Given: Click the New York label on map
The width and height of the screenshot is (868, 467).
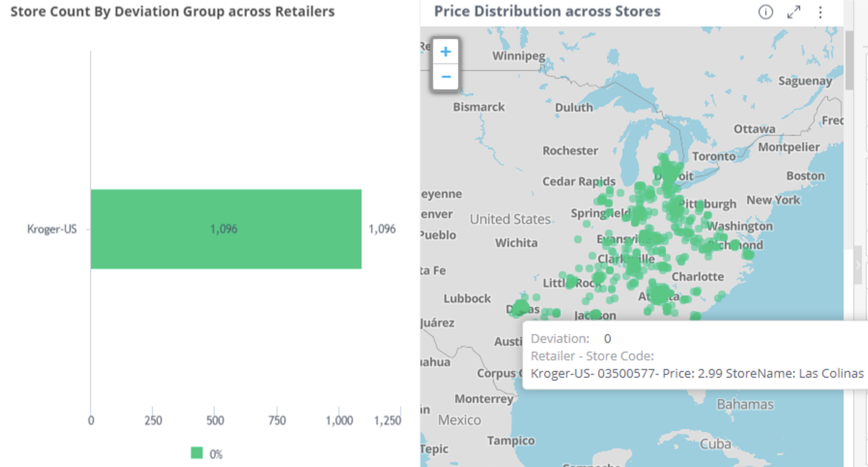Looking at the screenshot, I should coord(773,200).
